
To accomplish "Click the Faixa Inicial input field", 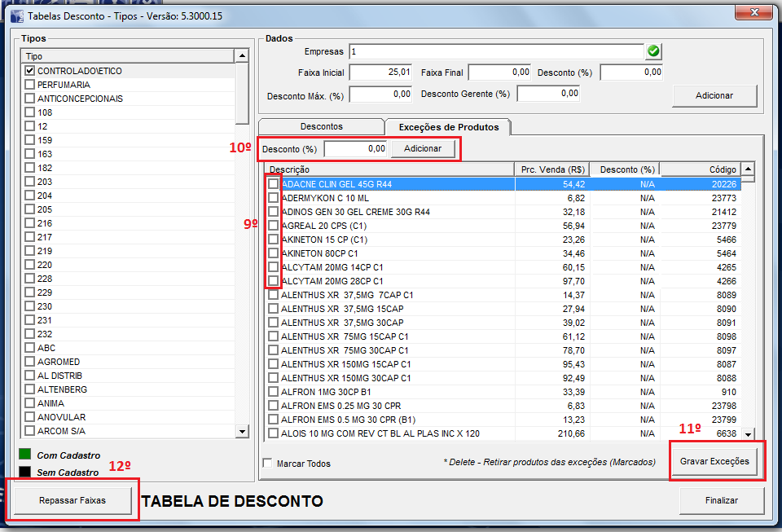I will click(380, 73).
